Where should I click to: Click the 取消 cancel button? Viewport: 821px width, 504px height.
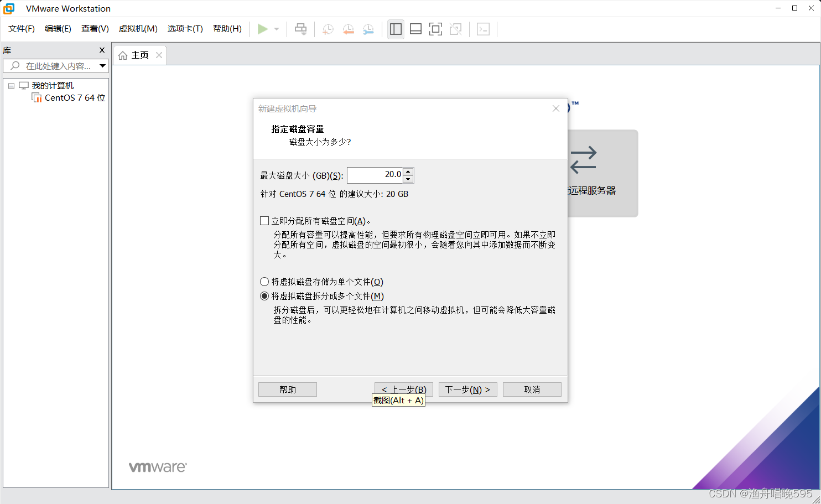pyautogui.click(x=532, y=389)
